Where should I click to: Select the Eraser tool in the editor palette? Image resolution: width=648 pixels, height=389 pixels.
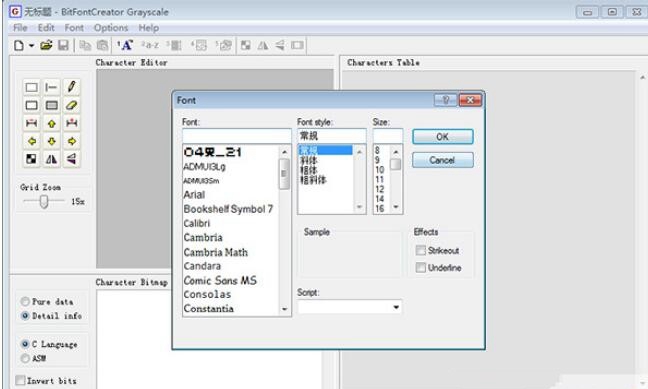71,105
